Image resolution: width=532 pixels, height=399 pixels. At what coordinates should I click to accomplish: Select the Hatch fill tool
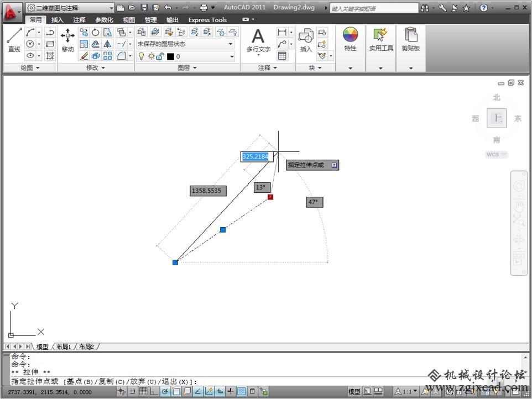[x=50, y=55]
